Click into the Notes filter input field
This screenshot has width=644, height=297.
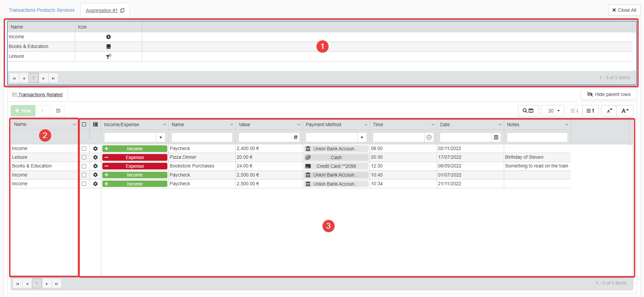(537, 137)
